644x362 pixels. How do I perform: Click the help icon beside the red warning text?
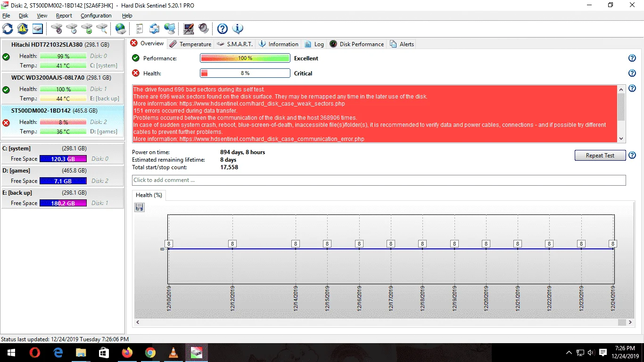coord(632,89)
